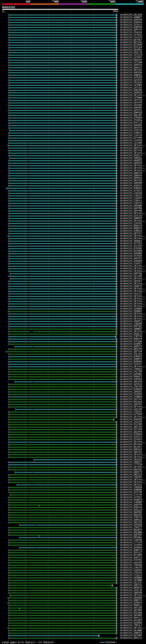
Task: Click the UniRef100_P41798 hit label
Action: (x=131, y=371)
